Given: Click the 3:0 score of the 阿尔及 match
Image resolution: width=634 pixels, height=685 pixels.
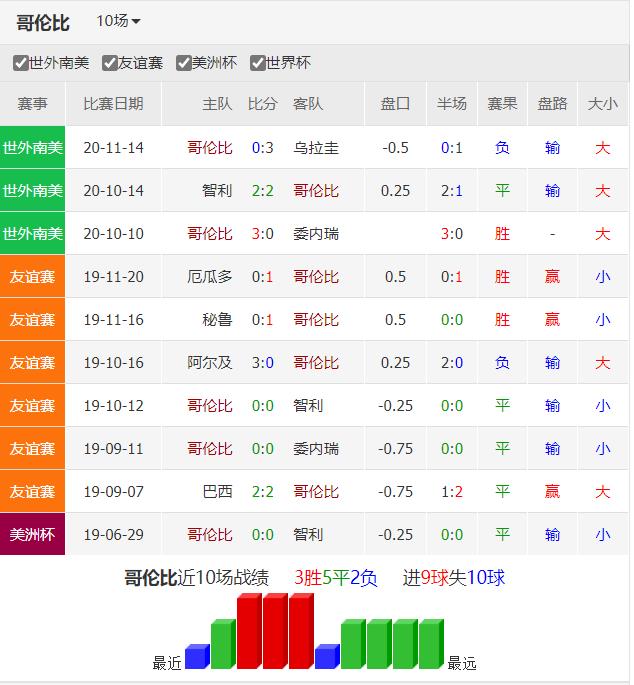Looking at the screenshot, I should 262,363.
